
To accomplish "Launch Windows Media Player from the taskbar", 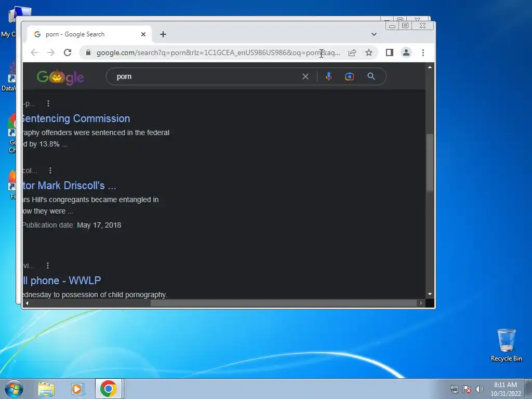I will tap(77, 389).
